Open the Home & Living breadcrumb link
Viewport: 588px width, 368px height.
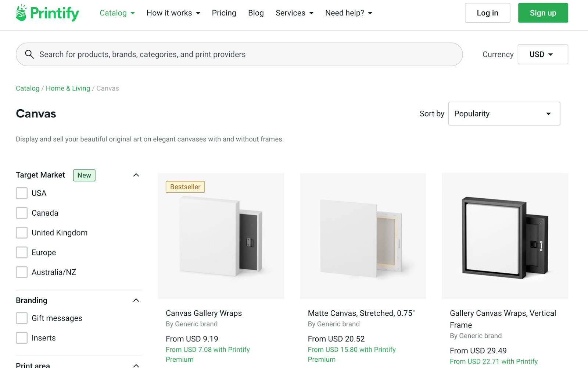pyautogui.click(x=68, y=88)
